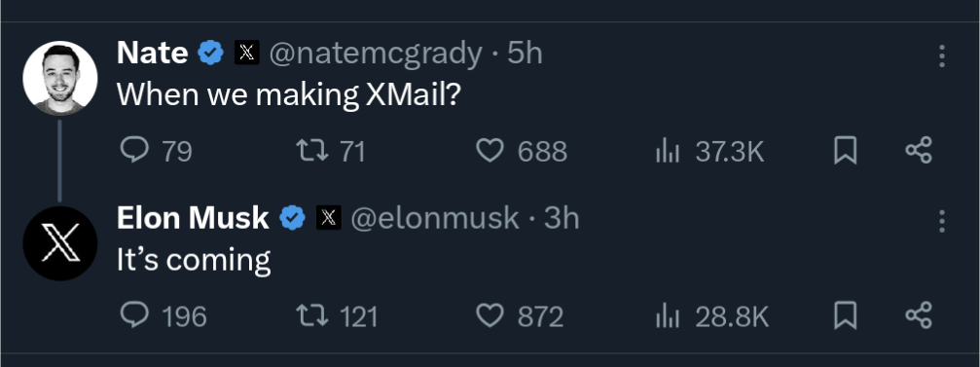
Task: Open more options on Nate's tweet
Action: (941, 56)
